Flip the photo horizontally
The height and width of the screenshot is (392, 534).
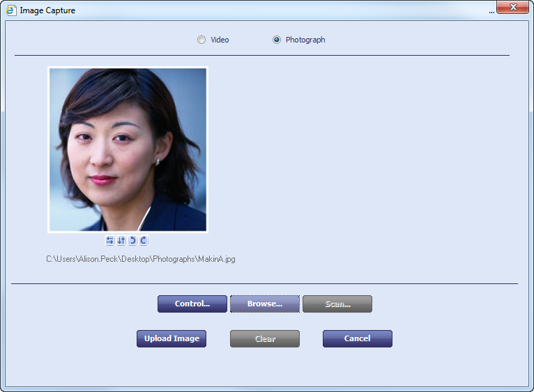[x=109, y=240]
